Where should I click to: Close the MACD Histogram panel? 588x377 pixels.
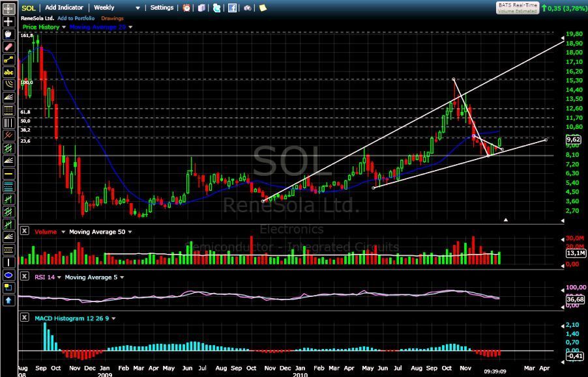tap(24, 318)
